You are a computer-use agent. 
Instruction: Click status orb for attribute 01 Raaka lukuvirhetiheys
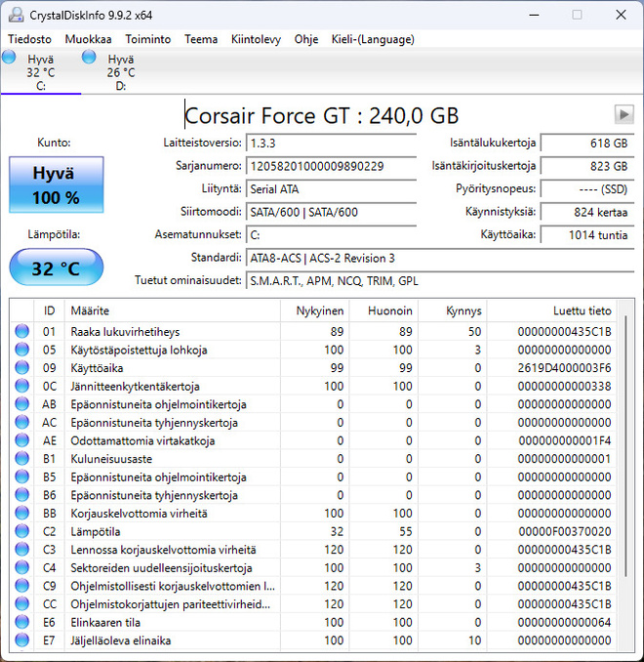(x=21, y=331)
